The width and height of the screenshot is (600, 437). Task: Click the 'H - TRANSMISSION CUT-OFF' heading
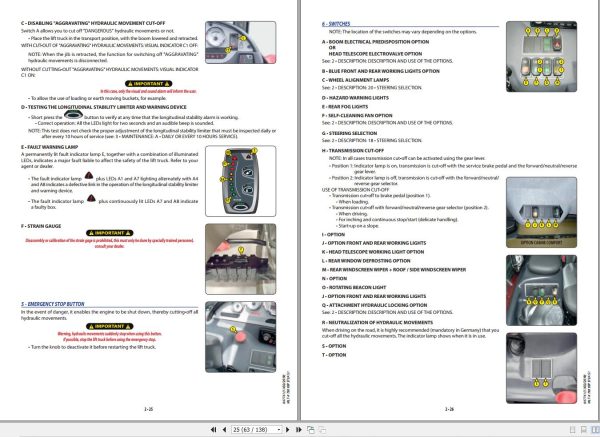tap(352, 151)
